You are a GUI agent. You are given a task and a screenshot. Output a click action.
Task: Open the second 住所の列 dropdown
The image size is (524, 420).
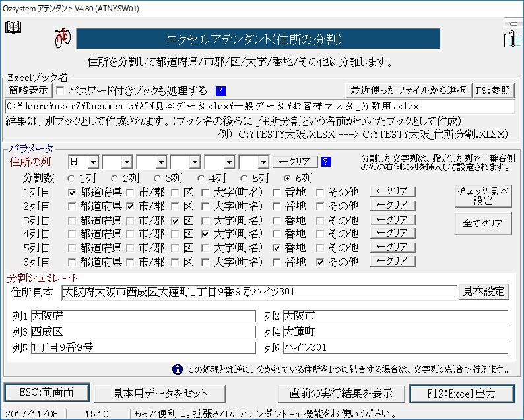pos(127,162)
